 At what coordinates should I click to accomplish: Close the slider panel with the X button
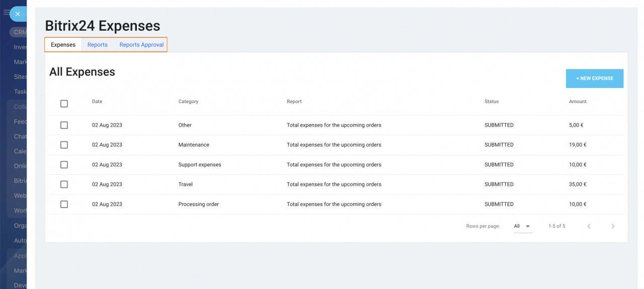(x=18, y=14)
